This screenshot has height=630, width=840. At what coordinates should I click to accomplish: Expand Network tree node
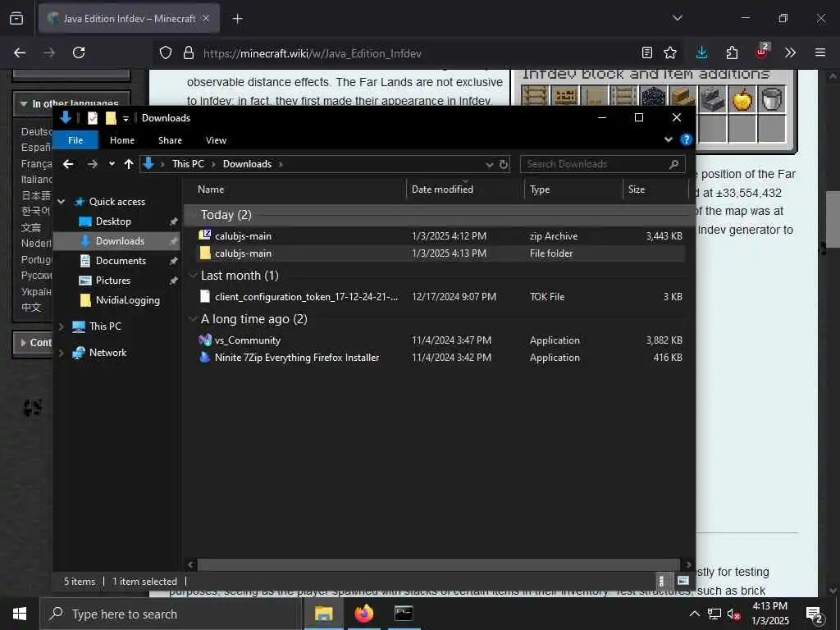(61, 353)
